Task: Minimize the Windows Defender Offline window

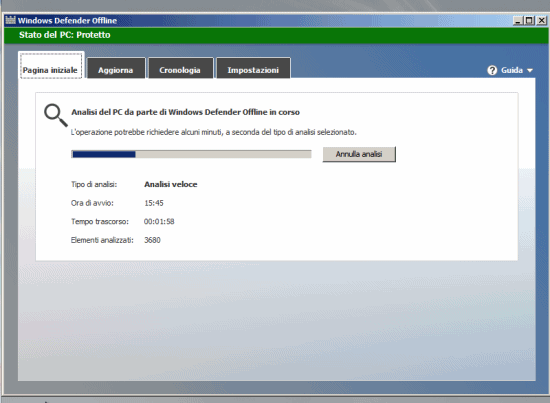Action: pos(518,21)
